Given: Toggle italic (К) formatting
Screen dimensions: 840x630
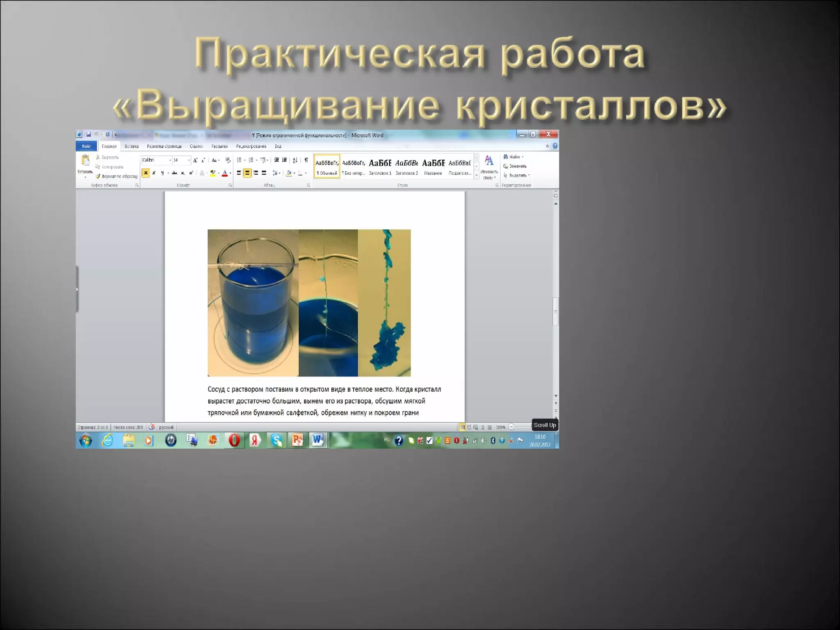Looking at the screenshot, I should click(x=154, y=173).
